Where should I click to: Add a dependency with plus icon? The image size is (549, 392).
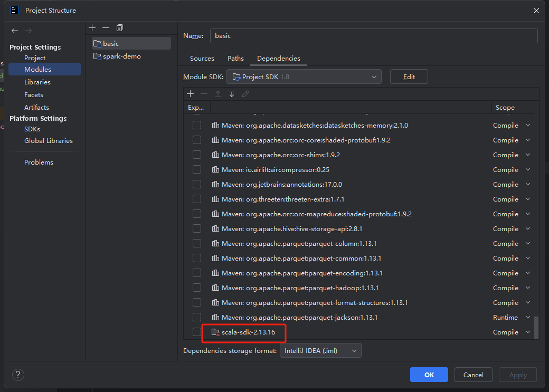tap(191, 94)
